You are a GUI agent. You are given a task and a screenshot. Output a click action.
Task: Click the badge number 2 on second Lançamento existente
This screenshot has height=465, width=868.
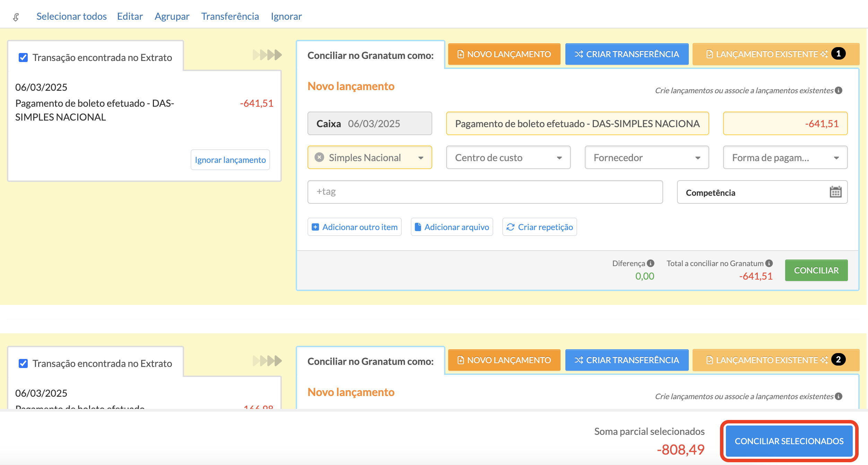pyautogui.click(x=838, y=360)
